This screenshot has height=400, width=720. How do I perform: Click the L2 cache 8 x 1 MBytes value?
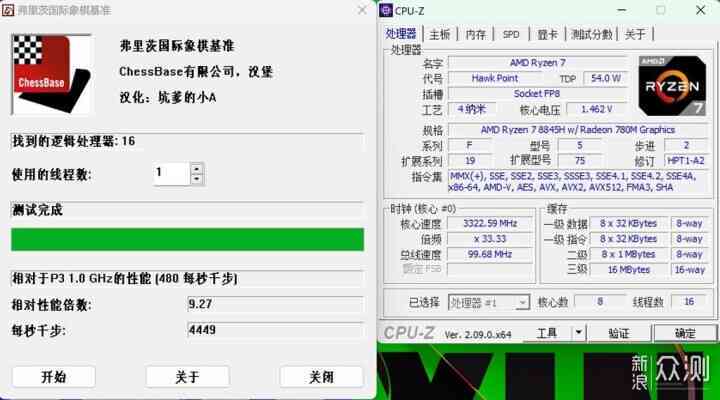[x=628, y=254]
